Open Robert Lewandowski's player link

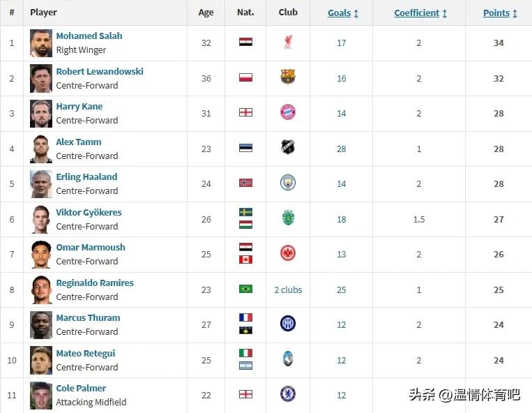(x=100, y=71)
